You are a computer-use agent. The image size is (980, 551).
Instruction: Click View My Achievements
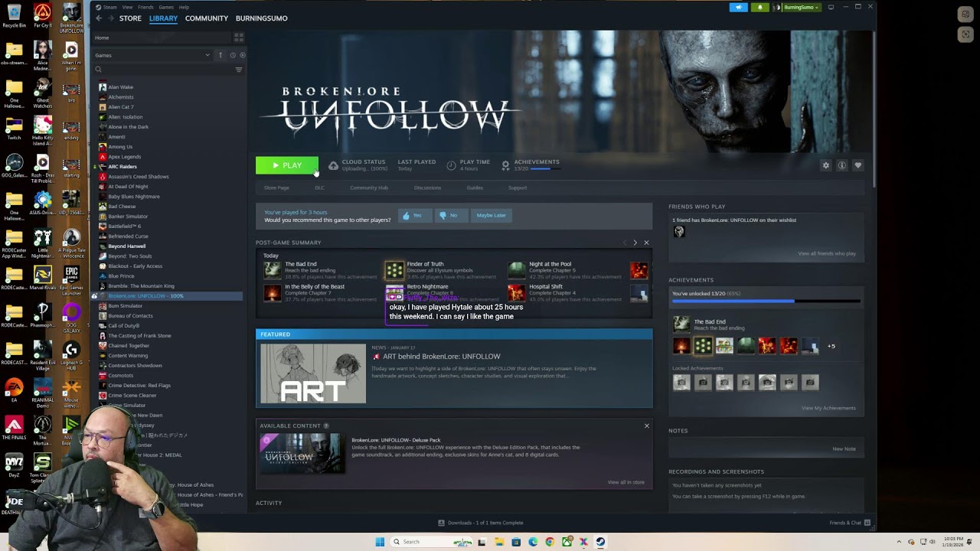click(828, 408)
